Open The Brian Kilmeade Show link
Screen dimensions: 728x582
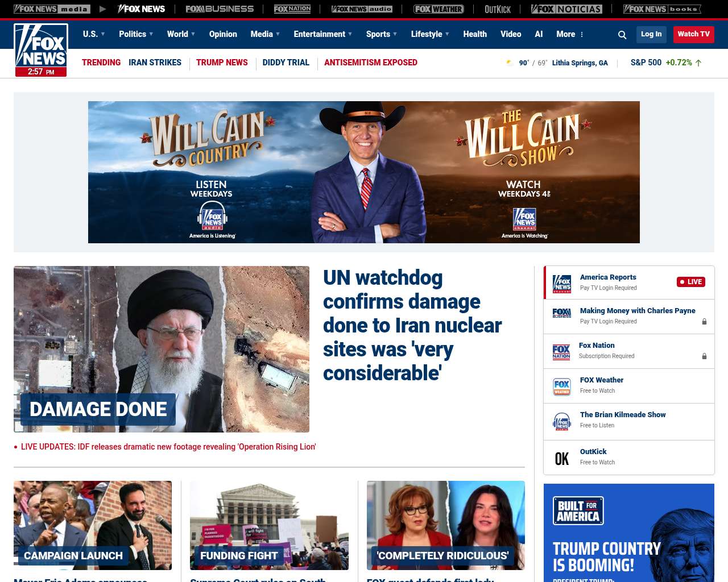(x=623, y=415)
